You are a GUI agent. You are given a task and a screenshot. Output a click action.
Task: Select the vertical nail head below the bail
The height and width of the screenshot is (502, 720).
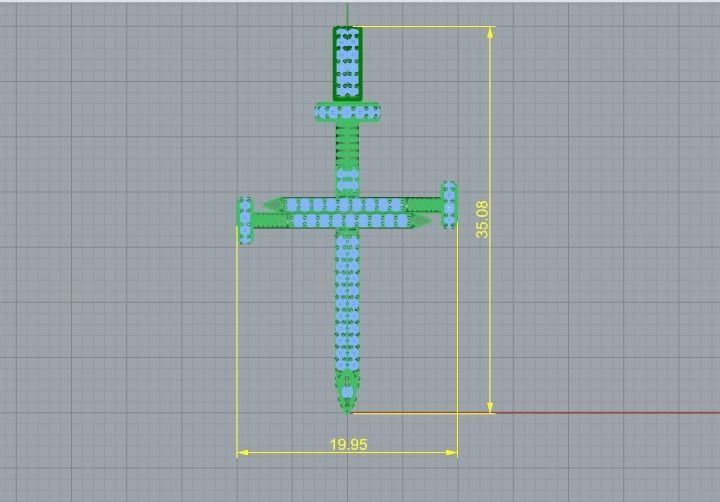tap(348, 112)
